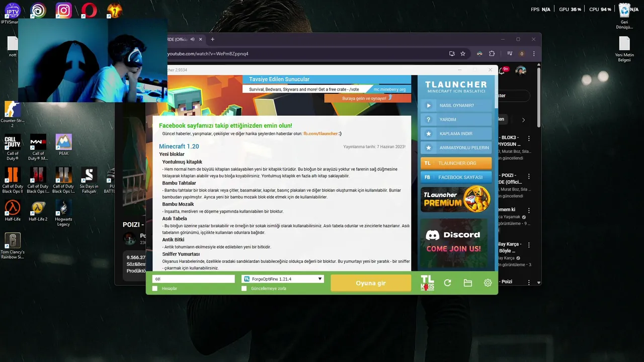Open the Hogwarts Legacy desktop icon

point(63,213)
